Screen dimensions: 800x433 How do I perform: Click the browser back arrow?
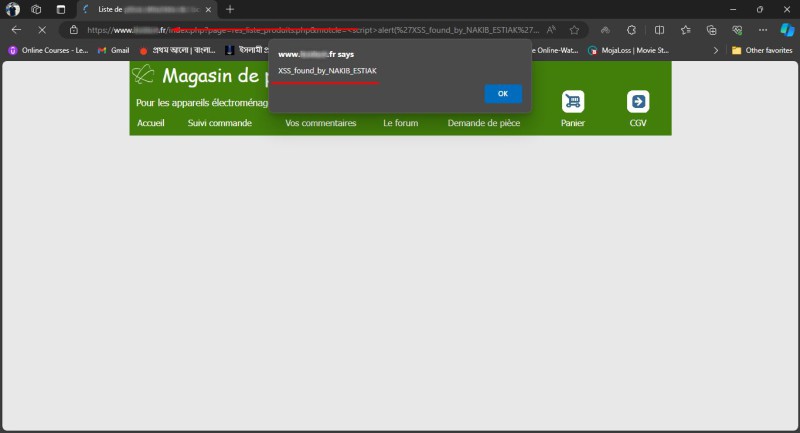click(x=16, y=30)
